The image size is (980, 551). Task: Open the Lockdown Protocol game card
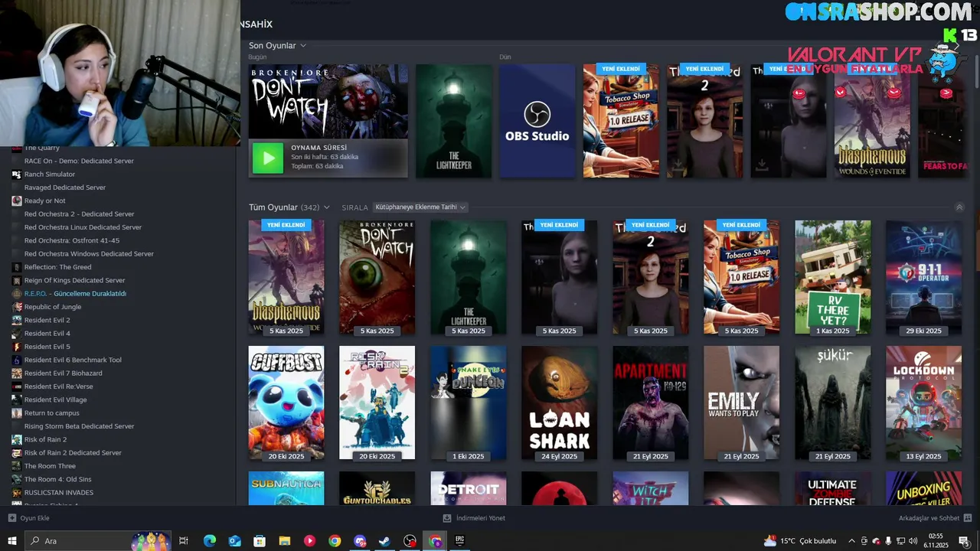[x=923, y=403]
